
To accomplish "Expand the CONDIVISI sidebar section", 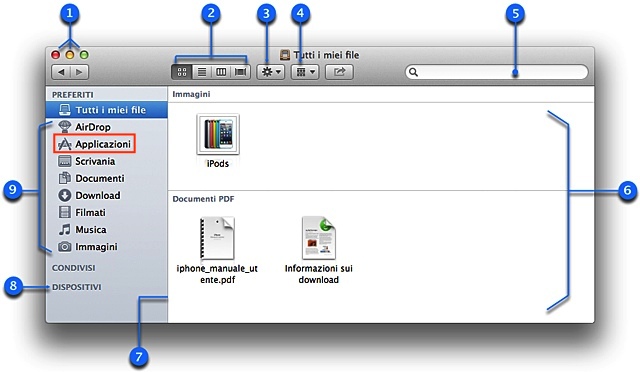I will 73,268.
